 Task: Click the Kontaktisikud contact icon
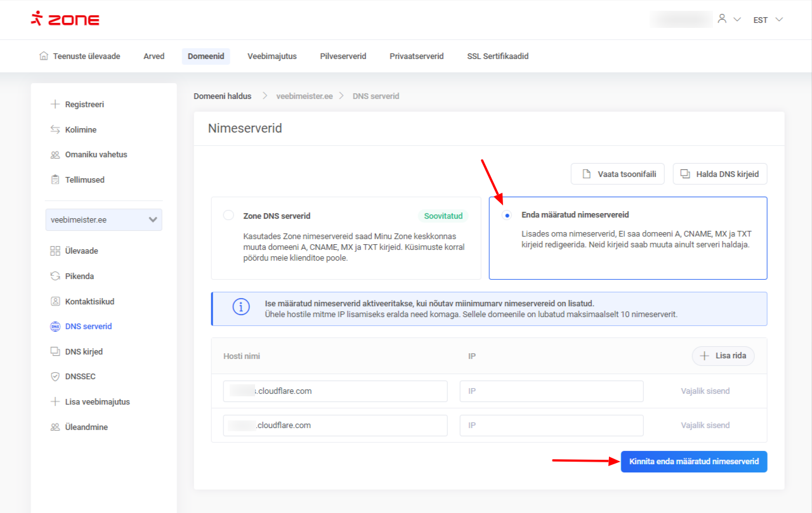[55, 301]
